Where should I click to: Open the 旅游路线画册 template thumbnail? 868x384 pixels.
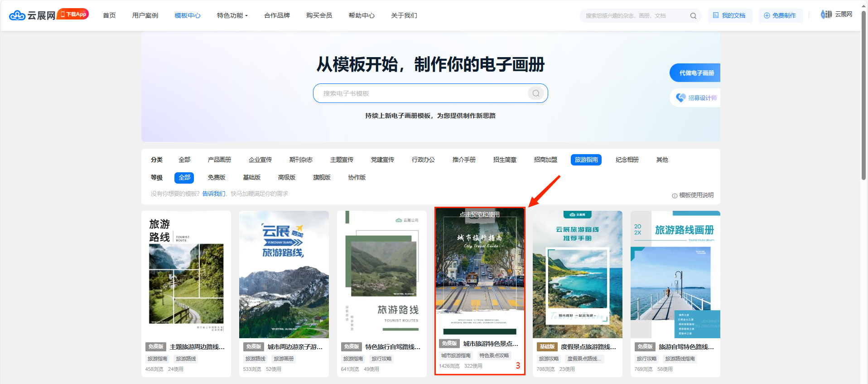(x=675, y=274)
